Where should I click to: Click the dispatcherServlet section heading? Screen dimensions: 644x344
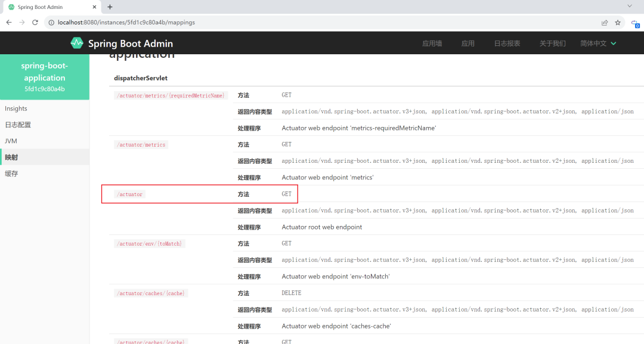click(x=141, y=78)
